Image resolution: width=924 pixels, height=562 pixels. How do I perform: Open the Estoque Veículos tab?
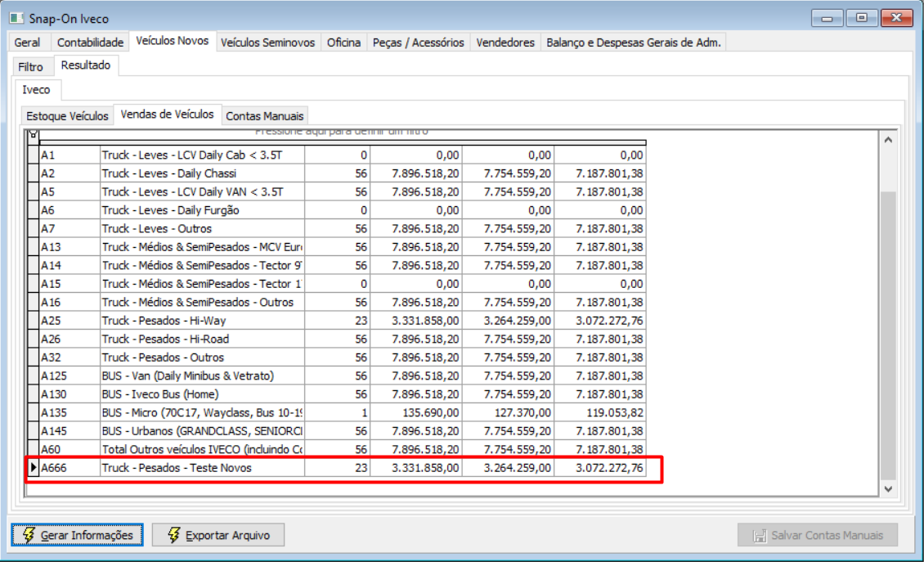point(67,115)
